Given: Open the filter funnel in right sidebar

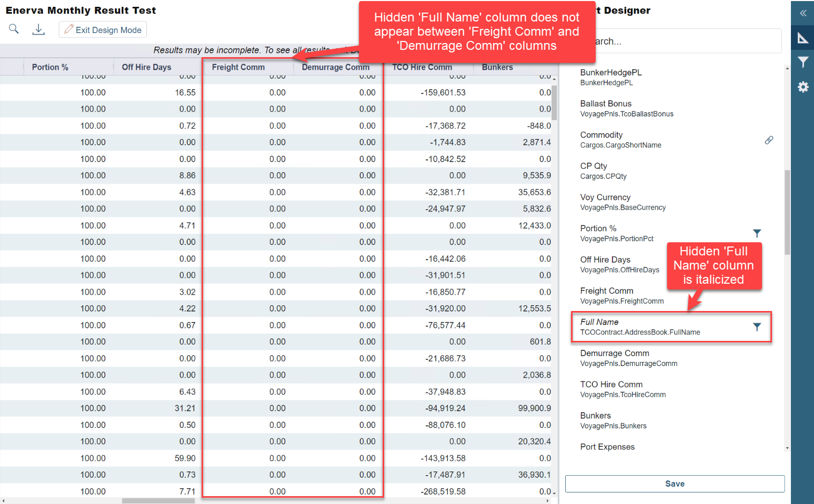Looking at the screenshot, I should (x=802, y=62).
